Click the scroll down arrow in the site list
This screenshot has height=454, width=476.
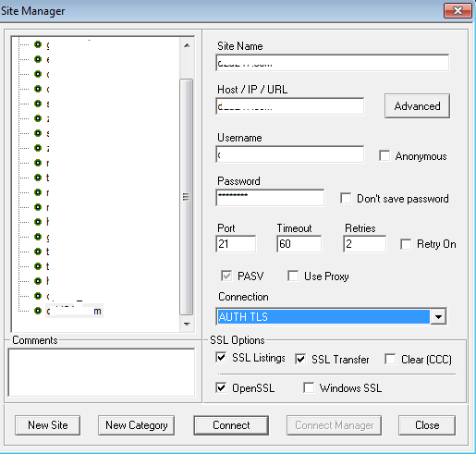[x=187, y=325]
